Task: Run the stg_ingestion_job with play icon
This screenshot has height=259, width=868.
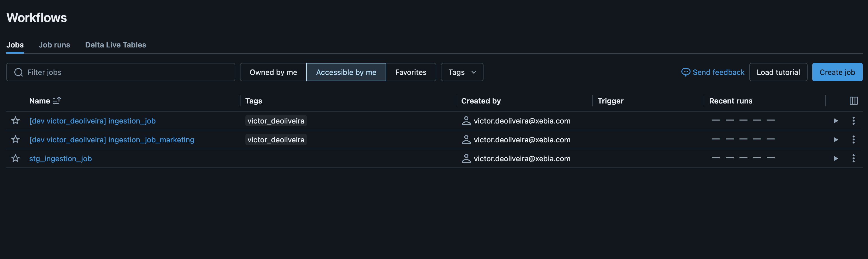Action: (835, 158)
